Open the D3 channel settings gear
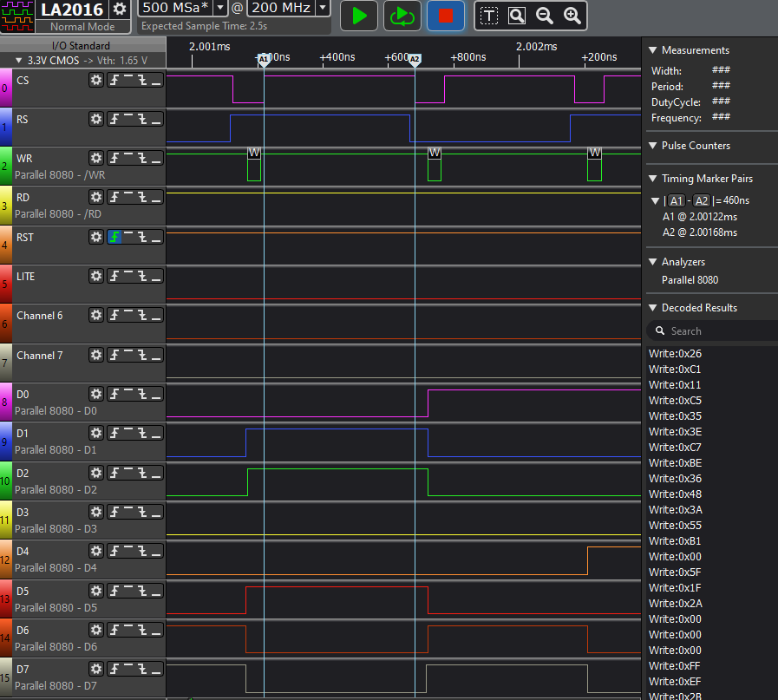The height and width of the screenshot is (700, 778). (95, 512)
